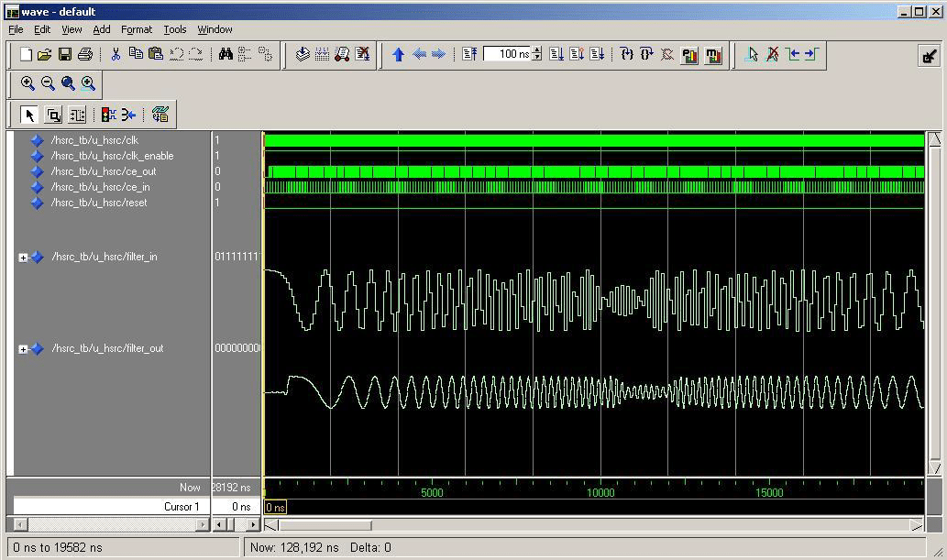Viewport: 947px width, 560px height.
Task: Jump to the next transition
Action: coord(810,54)
